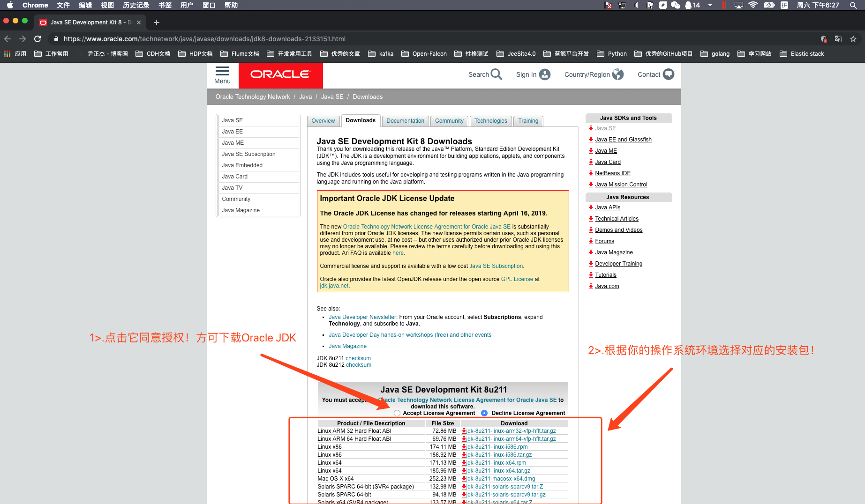Open the Technical Articles link
The height and width of the screenshot is (504, 865).
coord(617,219)
